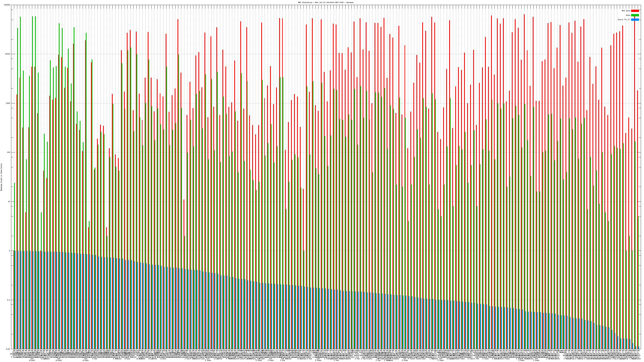This screenshot has height=362, width=644.
Task: Click the 1 y-axis tick label
Action: [9, 251]
